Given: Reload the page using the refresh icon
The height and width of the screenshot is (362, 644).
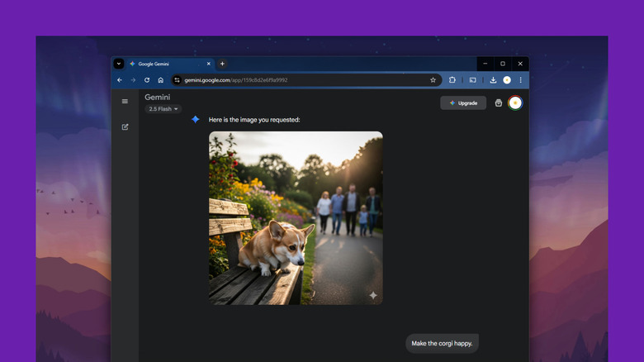Looking at the screenshot, I should 147,80.
